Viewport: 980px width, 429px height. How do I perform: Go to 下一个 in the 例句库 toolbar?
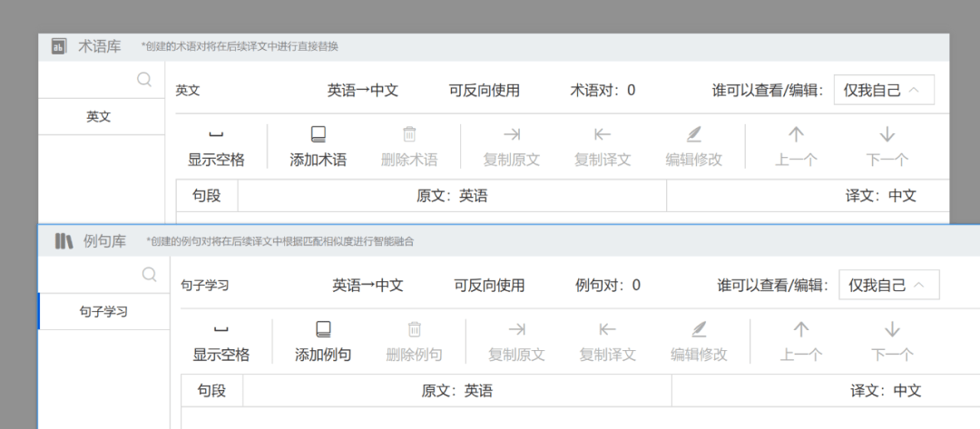pos(892,343)
